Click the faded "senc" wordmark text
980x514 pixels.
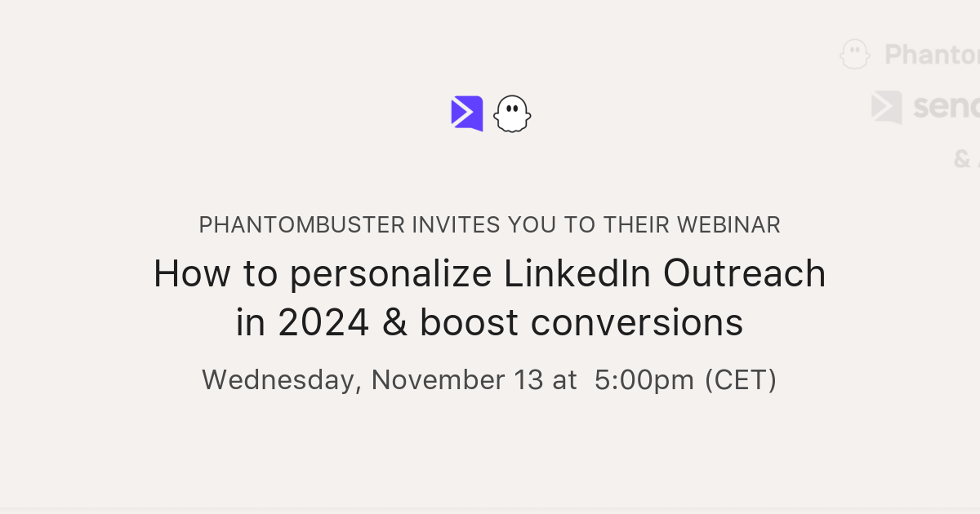(x=946, y=107)
